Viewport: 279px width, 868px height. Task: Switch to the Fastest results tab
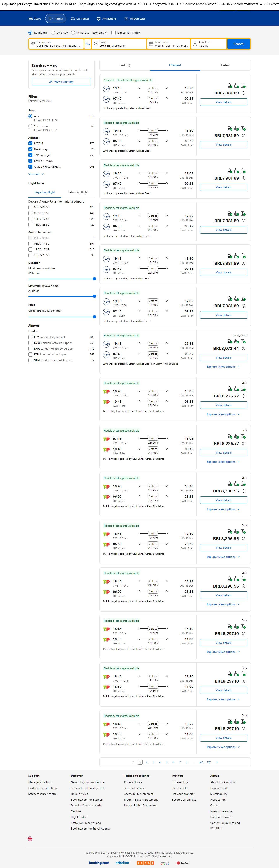(225, 65)
